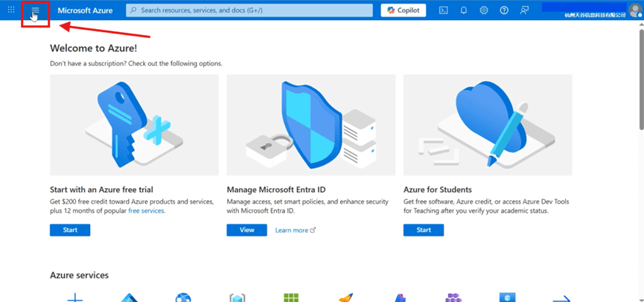Image resolution: width=644 pixels, height=302 pixels.
Task: Open the rocket Quickstart Center icon
Action: coord(345,298)
